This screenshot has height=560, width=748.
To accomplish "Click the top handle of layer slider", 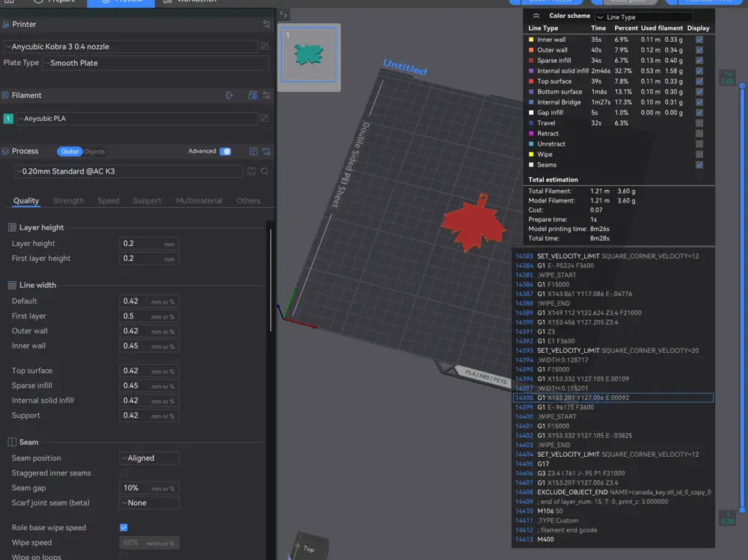I will coord(742,86).
